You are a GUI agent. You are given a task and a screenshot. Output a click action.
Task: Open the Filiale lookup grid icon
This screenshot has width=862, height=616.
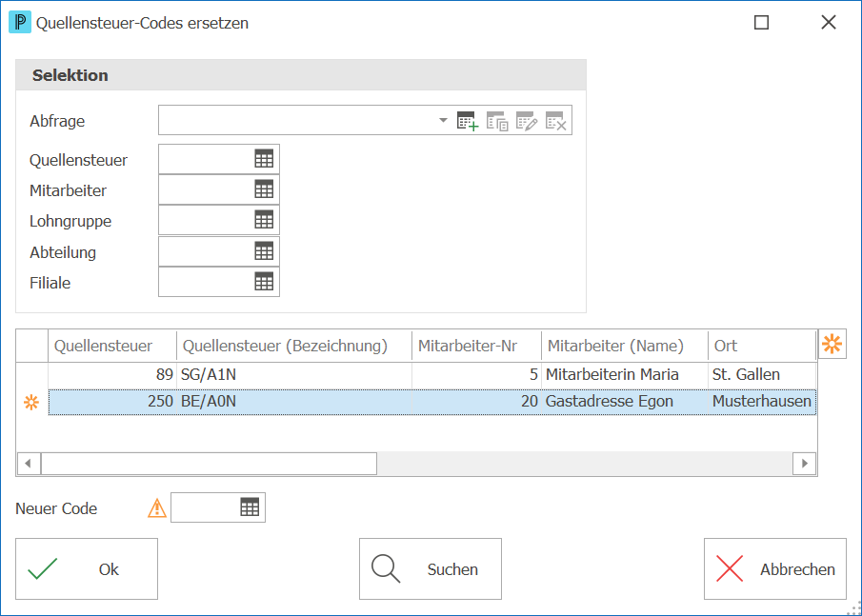click(264, 282)
